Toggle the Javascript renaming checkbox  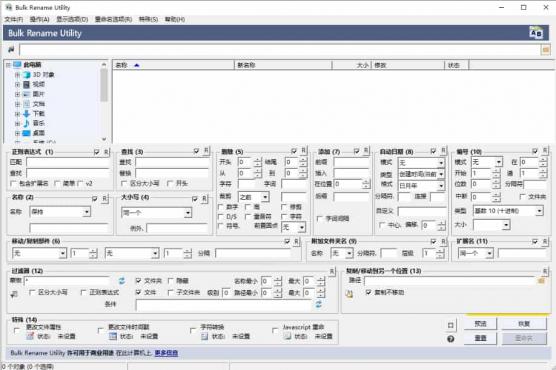click(x=275, y=330)
